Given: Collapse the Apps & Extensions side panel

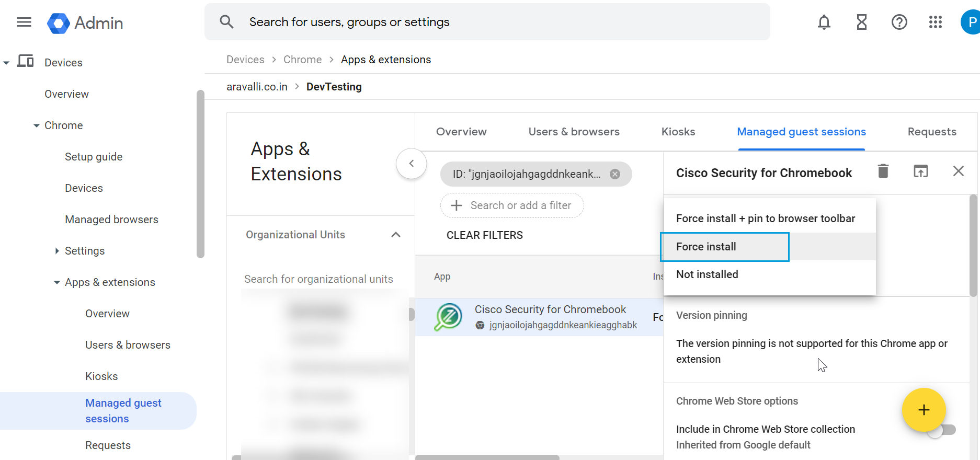Looking at the screenshot, I should [412, 164].
